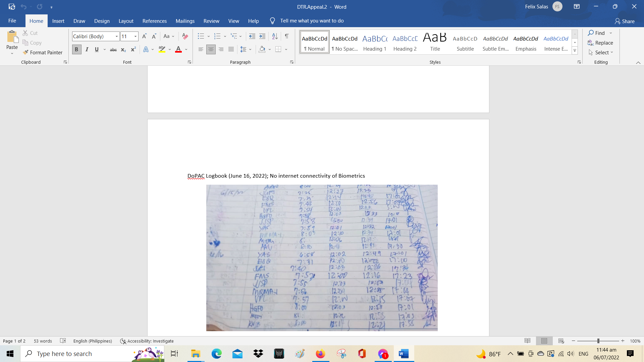Toggle Center alignment

(x=211, y=50)
